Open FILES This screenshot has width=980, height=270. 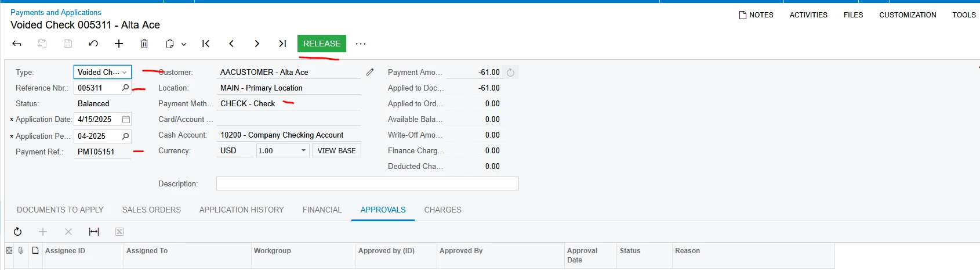coord(853,15)
